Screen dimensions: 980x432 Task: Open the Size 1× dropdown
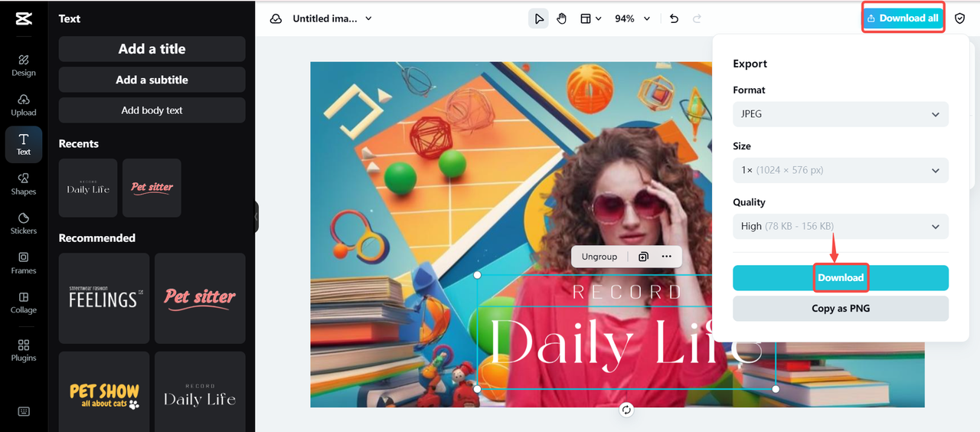[841, 170]
